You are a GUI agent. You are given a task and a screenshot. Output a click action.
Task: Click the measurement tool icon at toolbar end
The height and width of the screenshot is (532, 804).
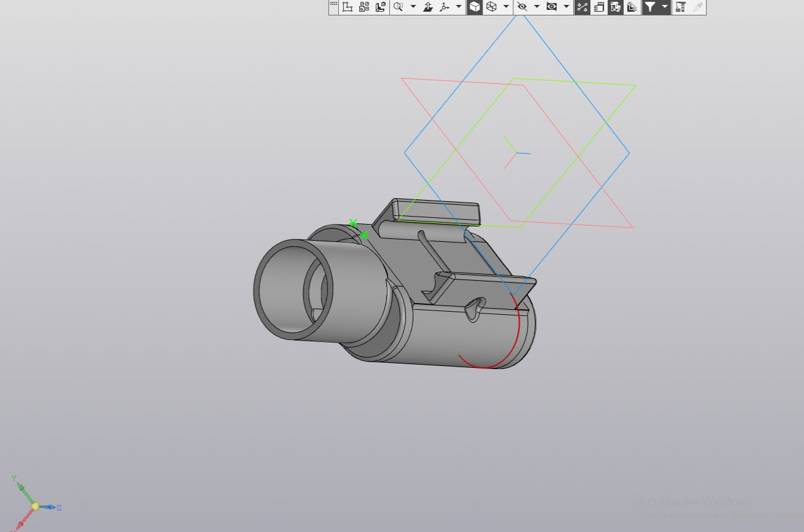(x=681, y=7)
